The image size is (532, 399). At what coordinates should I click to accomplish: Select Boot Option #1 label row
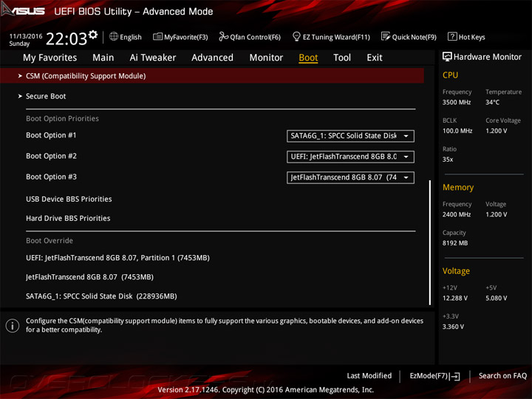click(51, 135)
